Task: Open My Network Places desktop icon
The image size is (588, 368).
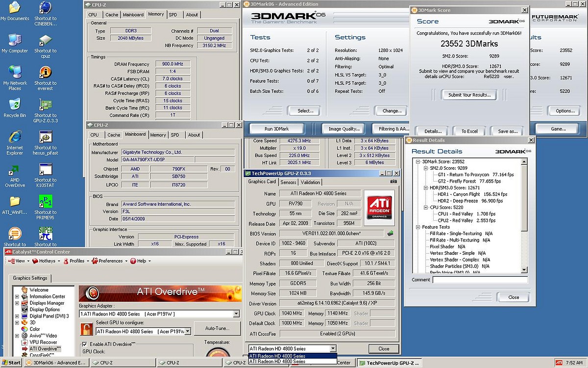Action: pos(15,79)
